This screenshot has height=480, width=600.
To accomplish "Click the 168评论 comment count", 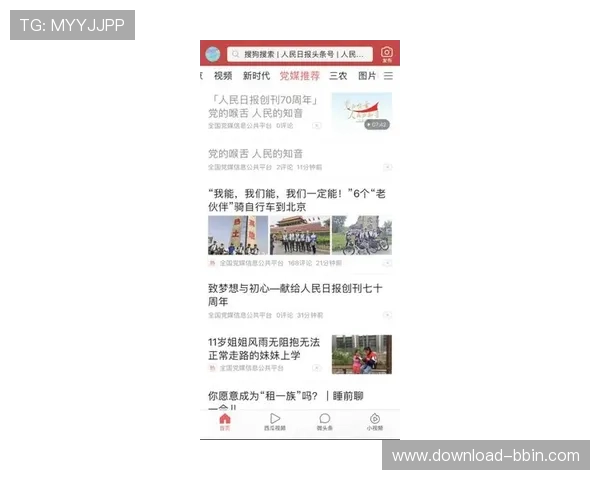I will point(300,263).
